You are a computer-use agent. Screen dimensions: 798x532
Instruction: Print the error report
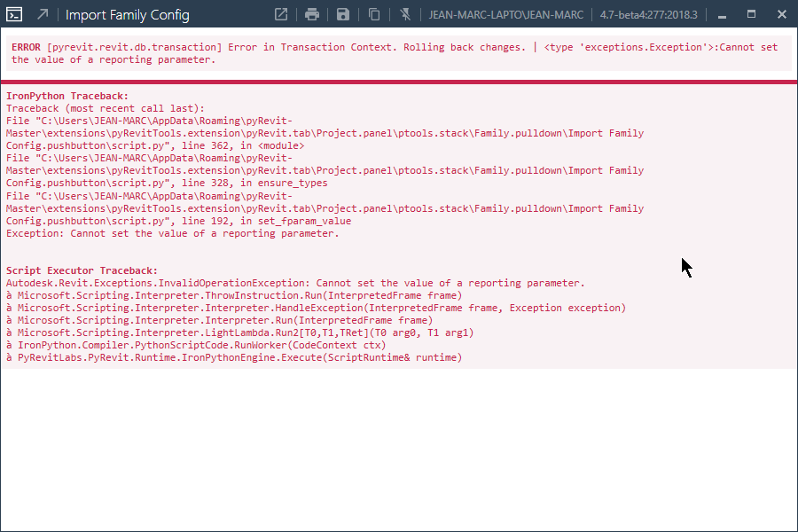tap(311, 14)
